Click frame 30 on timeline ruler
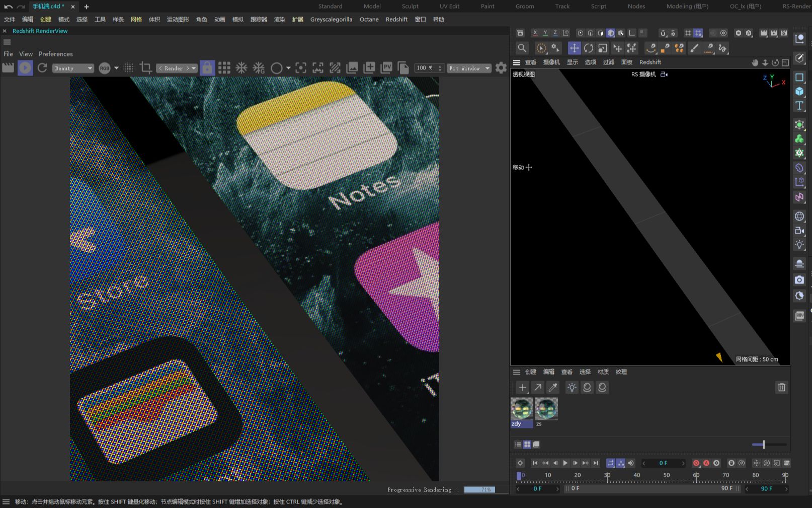The width and height of the screenshot is (812, 508). pos(607,476)
